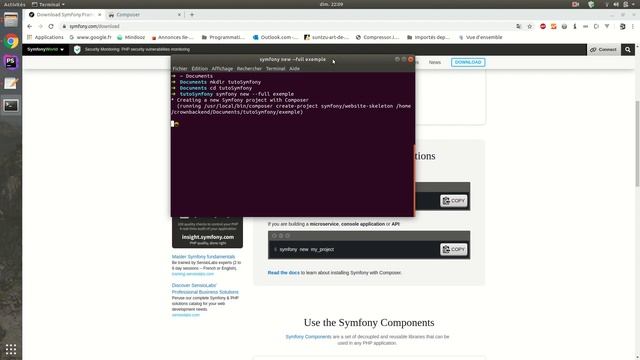This screenshot has width=640, height=360.
Task: Open Applications bookmark
Action: click(x=45, y=37)
